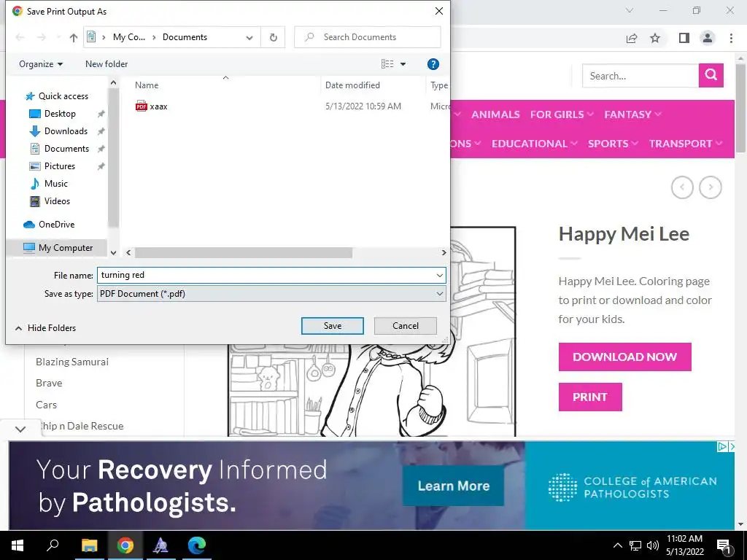Open the Windows Start menu
The width and height of the screenshot is (747, 560).
click(x=18, y=545)
